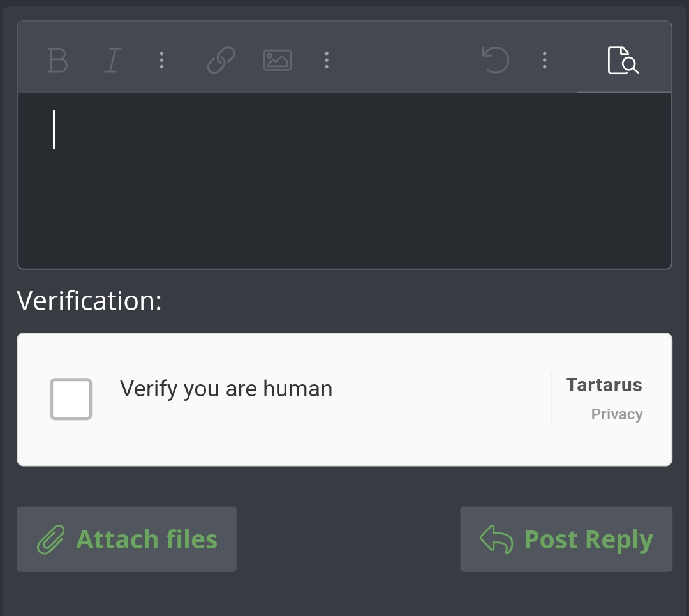689x616 pixels.
Task: Insert a hyperlink into the reply
Action: tap(219, 61)
